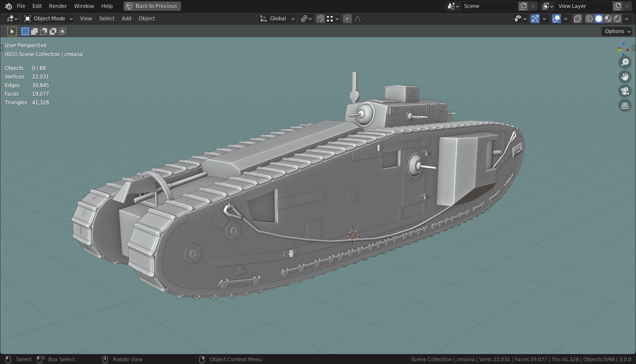The image size is (636, 364).
Task: Open the Global transform orientation dropdown
Action: pyautogui.click(x=277, y=19)
